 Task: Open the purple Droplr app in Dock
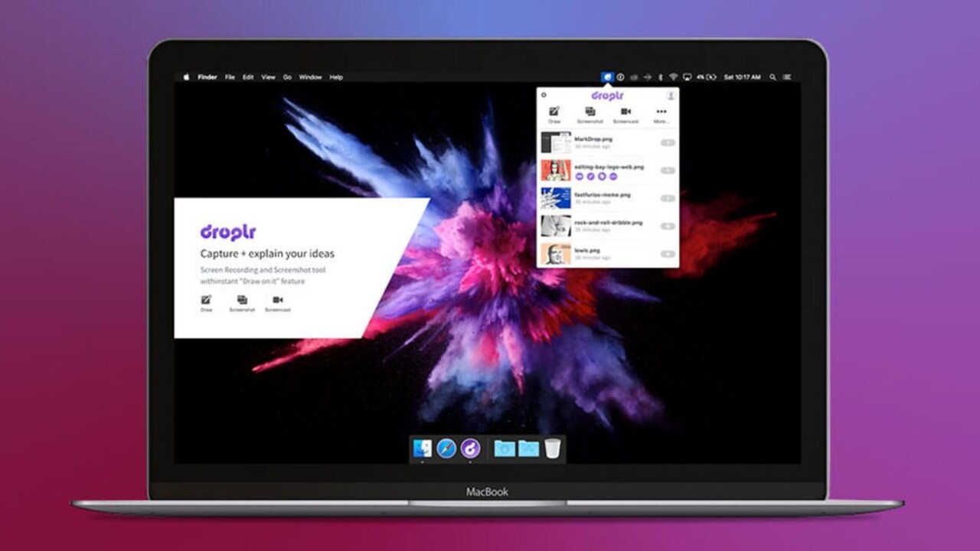pos(470,448)
